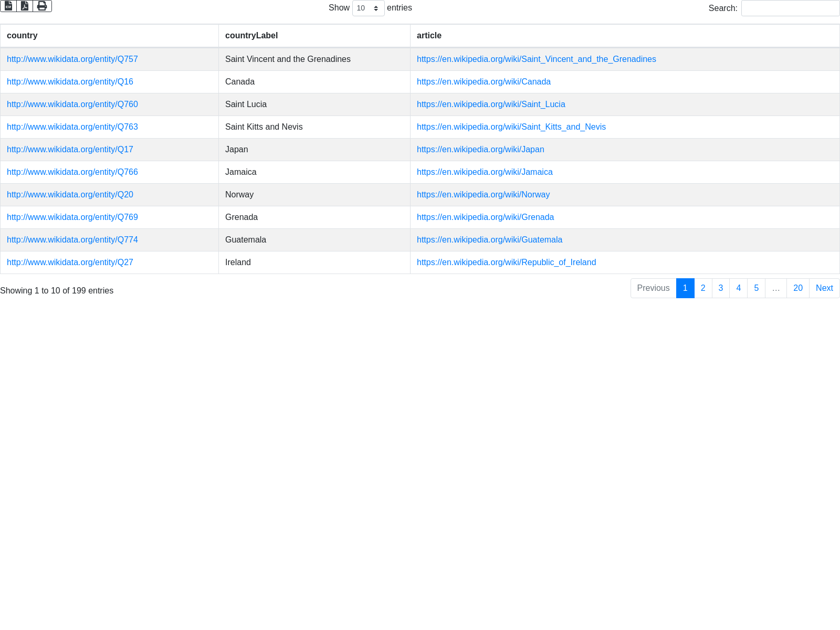This screenshot has width=840, height=630.
Task: Open the Show entries count dropdown
Action: (x=368, y=8)
